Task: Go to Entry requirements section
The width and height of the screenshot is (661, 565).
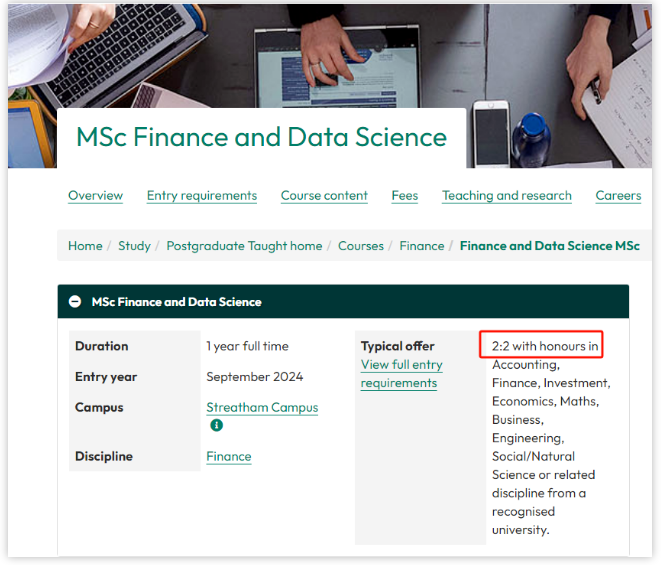Action: click(202, 196)
